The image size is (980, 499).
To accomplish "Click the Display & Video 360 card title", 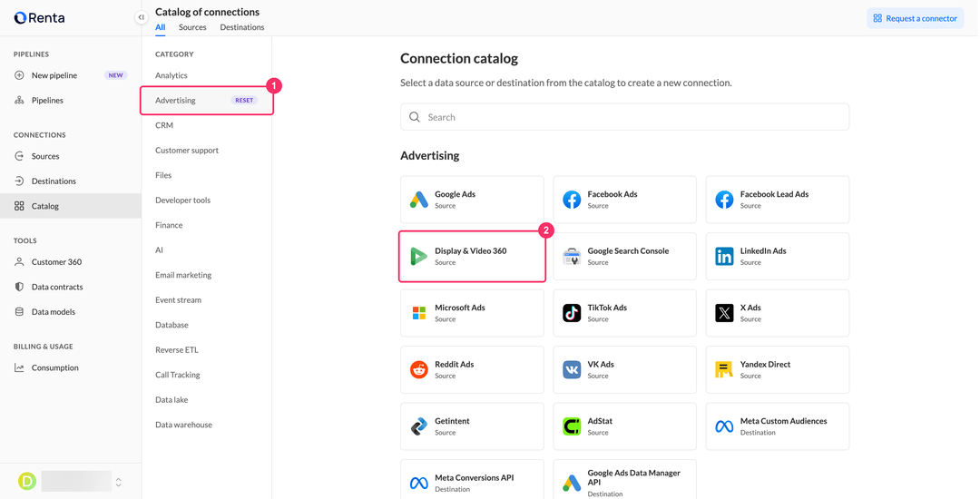I will 471,251.
